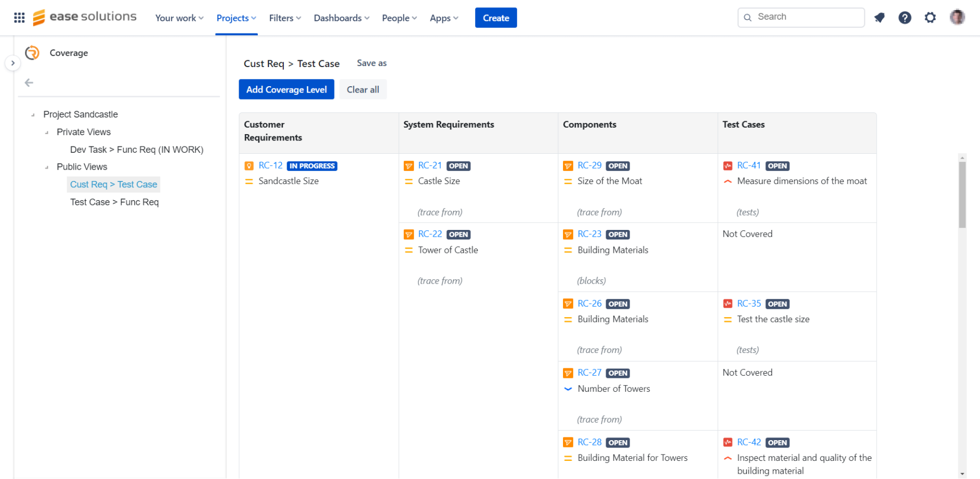Viewport: 980px width, 479px height.
Task: Click the Add Coverage Level button
Action: (x=286, y=89)
